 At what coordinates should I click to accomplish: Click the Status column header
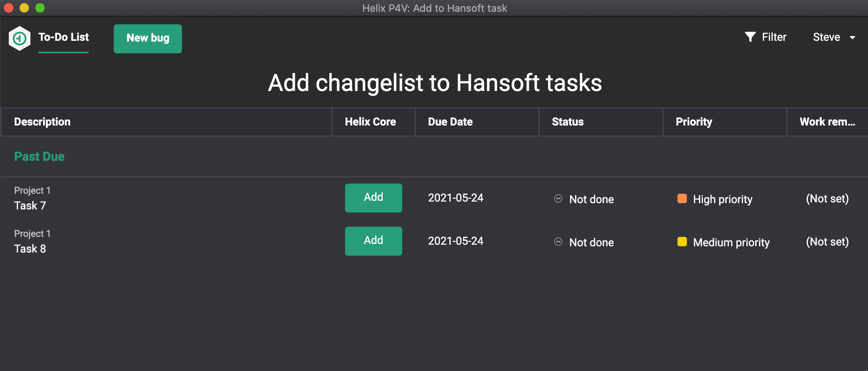coord(567,122)
